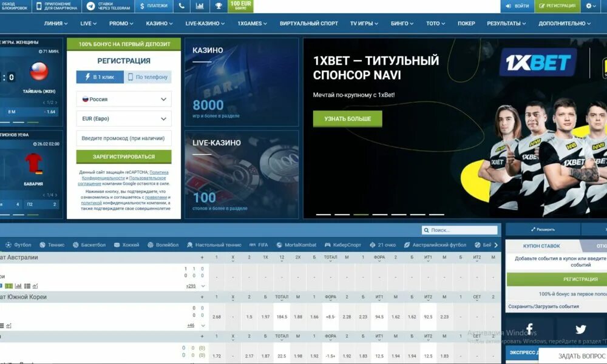Open the trophy results icon
The height and width of the screenshot is (364, 607).
click(219, 6)
